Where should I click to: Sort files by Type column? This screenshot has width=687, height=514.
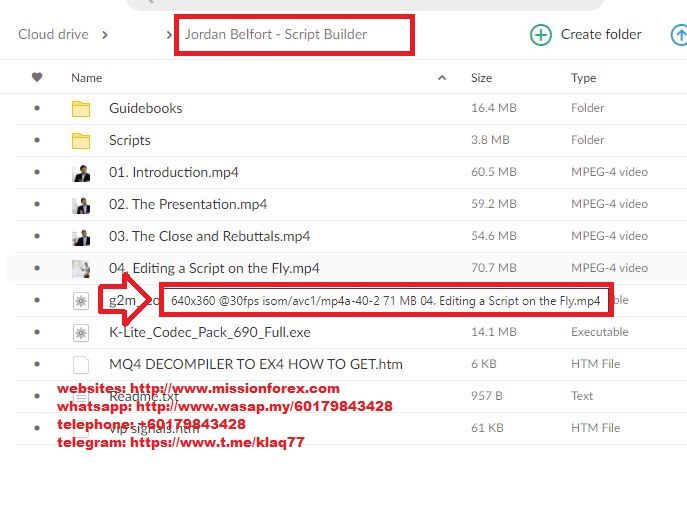coord(583,78)
